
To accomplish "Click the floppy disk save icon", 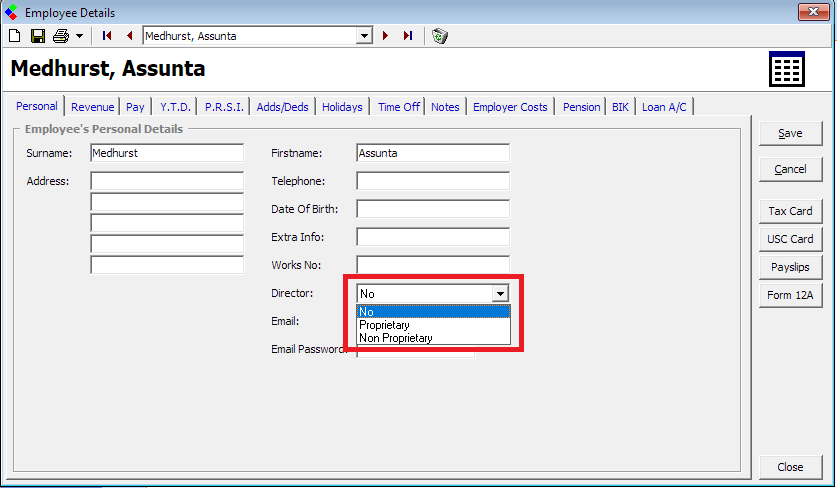I will coord(37,36).
